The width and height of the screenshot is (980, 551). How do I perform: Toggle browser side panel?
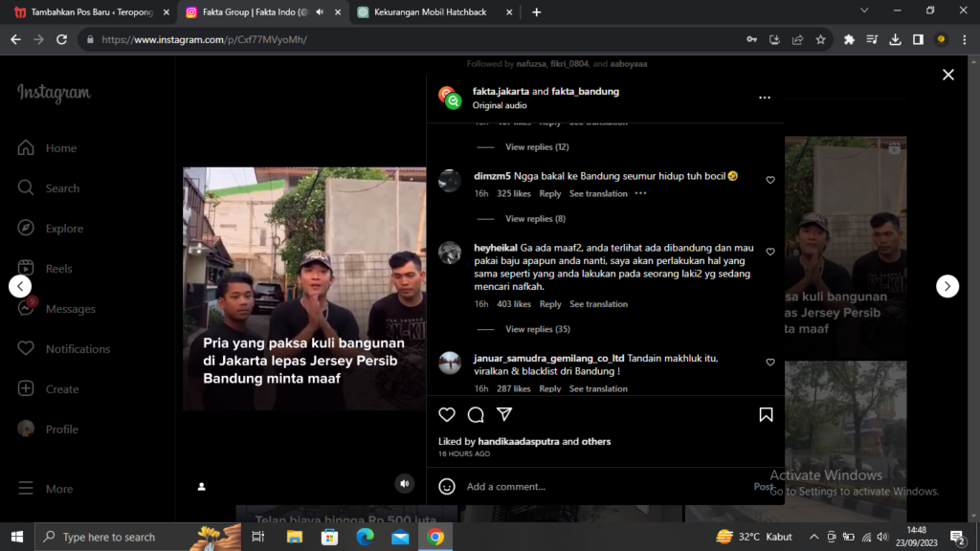pos(918,39)
